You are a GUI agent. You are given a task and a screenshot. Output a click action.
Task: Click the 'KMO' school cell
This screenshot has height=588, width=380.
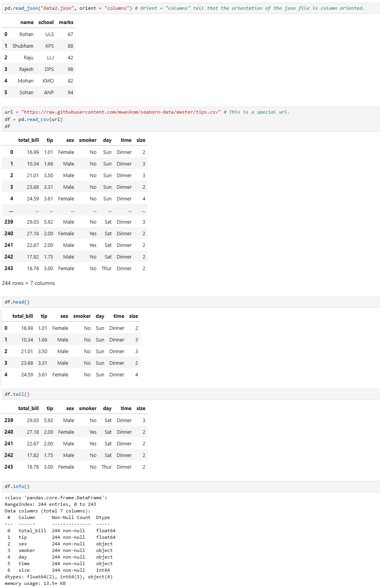click(48, 81)
